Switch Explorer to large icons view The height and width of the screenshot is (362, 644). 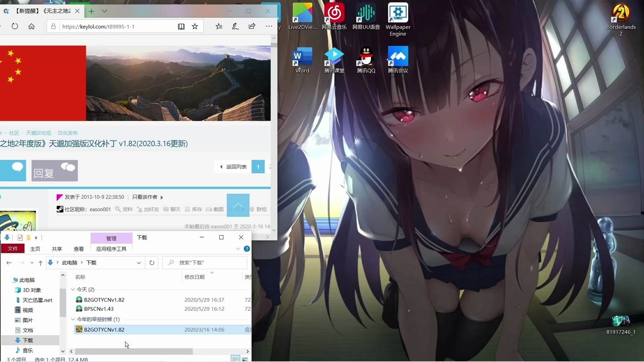[x=245, y=359]
